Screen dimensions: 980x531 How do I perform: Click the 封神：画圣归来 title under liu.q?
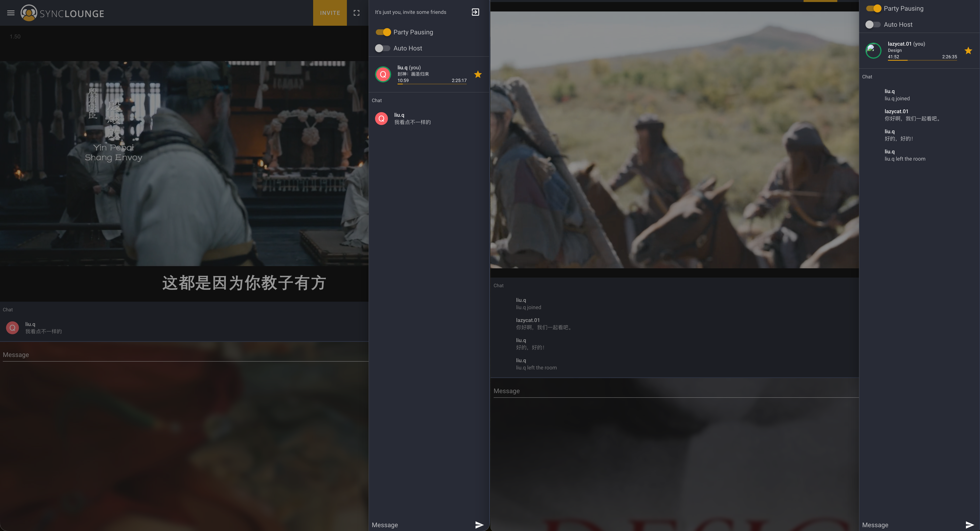point(413,74)
